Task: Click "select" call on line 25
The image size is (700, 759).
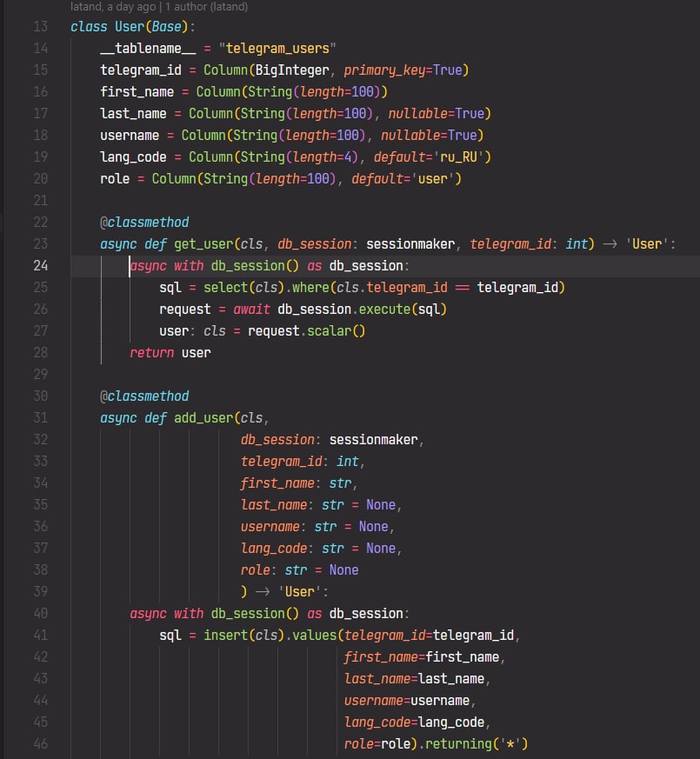Action: tap(225, 288)
